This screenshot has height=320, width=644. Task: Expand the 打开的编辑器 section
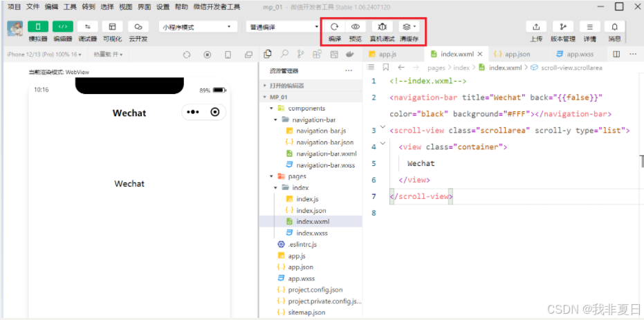click(x=311, y=86)
